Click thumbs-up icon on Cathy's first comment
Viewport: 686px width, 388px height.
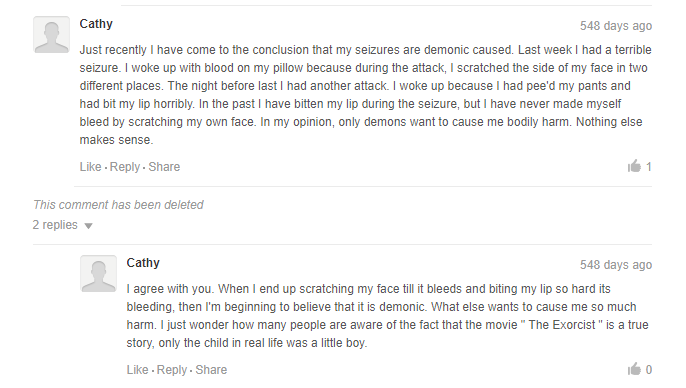pyautogui.click(x=634, y=166)
